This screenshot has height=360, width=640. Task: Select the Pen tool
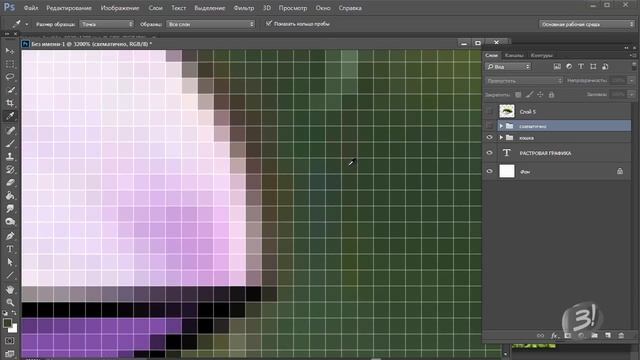10,236
